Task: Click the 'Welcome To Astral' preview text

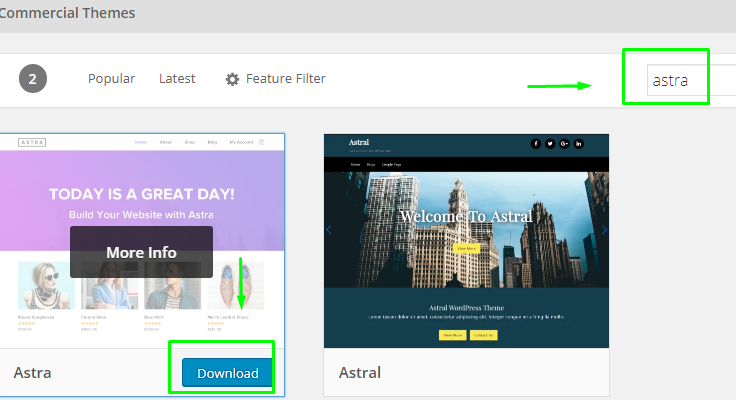Action: (466, 216)
